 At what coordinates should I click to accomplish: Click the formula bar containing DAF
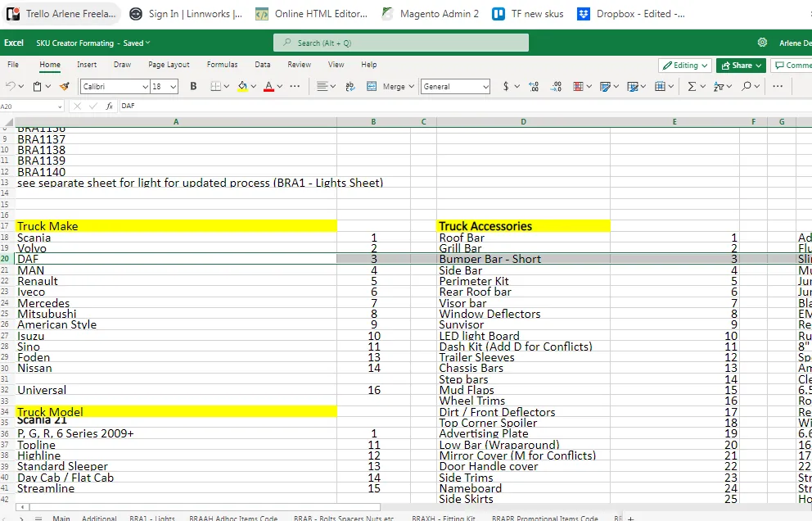point(464,106)
